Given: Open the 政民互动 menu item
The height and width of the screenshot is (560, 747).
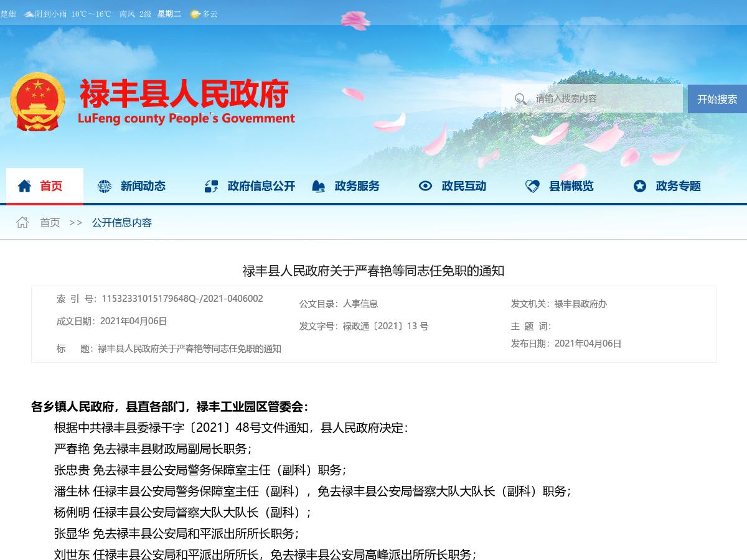Looking at the screenshot, I should click(464, 186).
